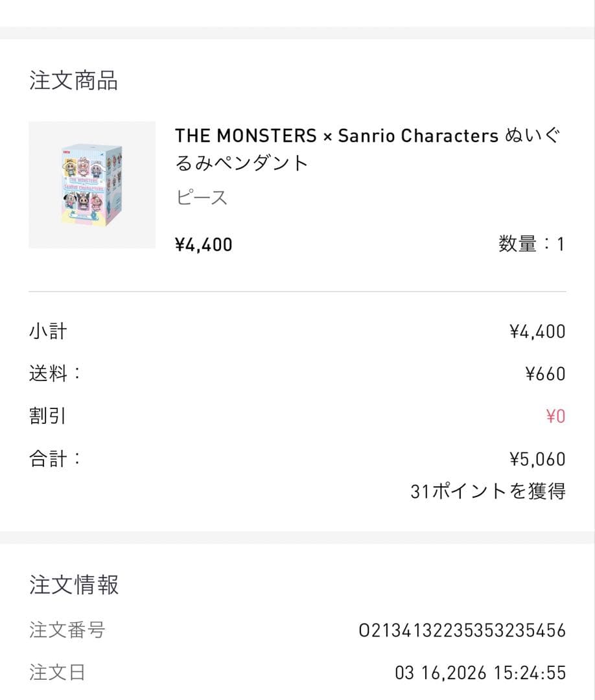The width and height of the screenshot is (595, 700).
Task: Open the product box thumbnail image
Action: [91, 185]
